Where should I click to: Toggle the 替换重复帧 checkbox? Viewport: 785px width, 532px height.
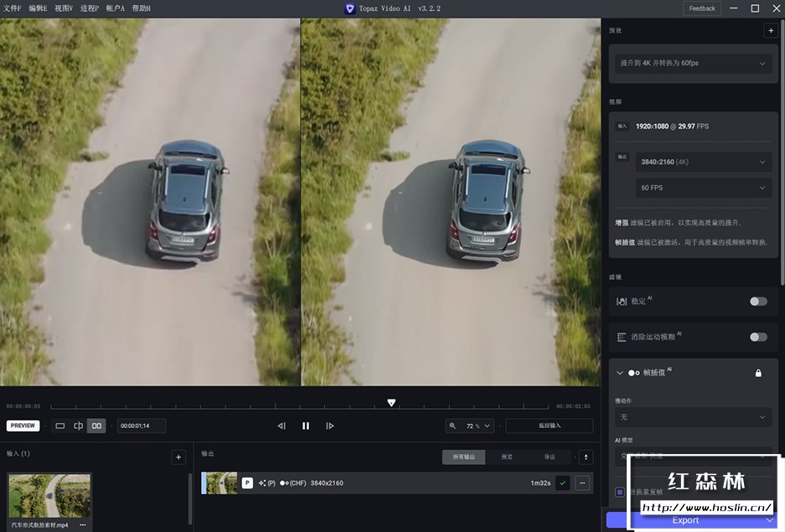click(620, 492)
